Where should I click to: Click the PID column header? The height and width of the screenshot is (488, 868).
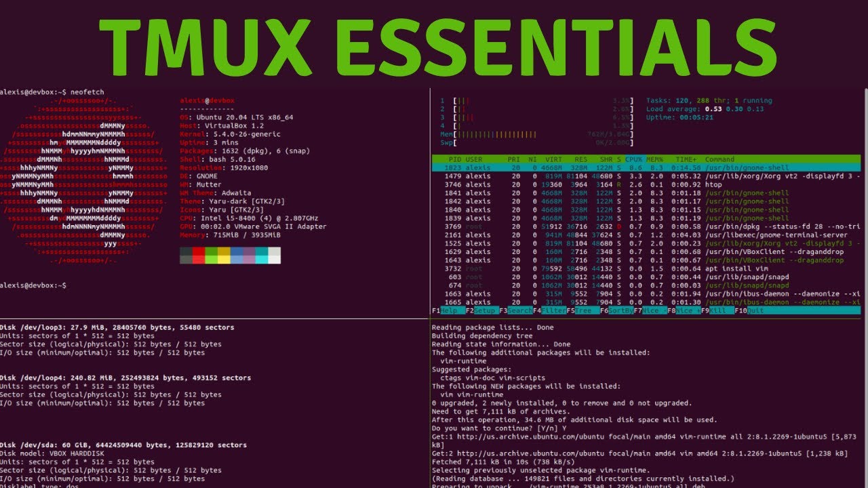tap(454, 159)
